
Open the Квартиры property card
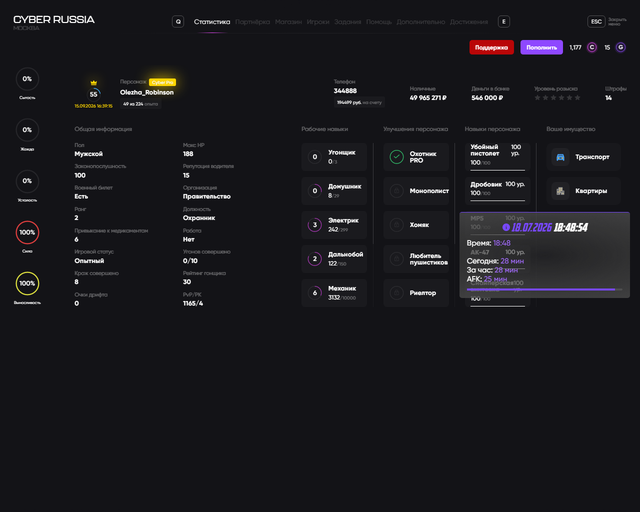584,191
